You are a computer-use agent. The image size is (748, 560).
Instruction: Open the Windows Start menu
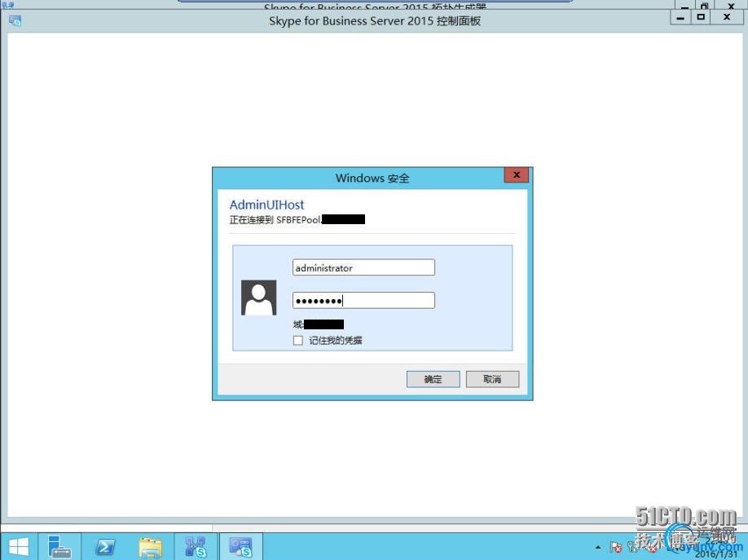[19, 547]
